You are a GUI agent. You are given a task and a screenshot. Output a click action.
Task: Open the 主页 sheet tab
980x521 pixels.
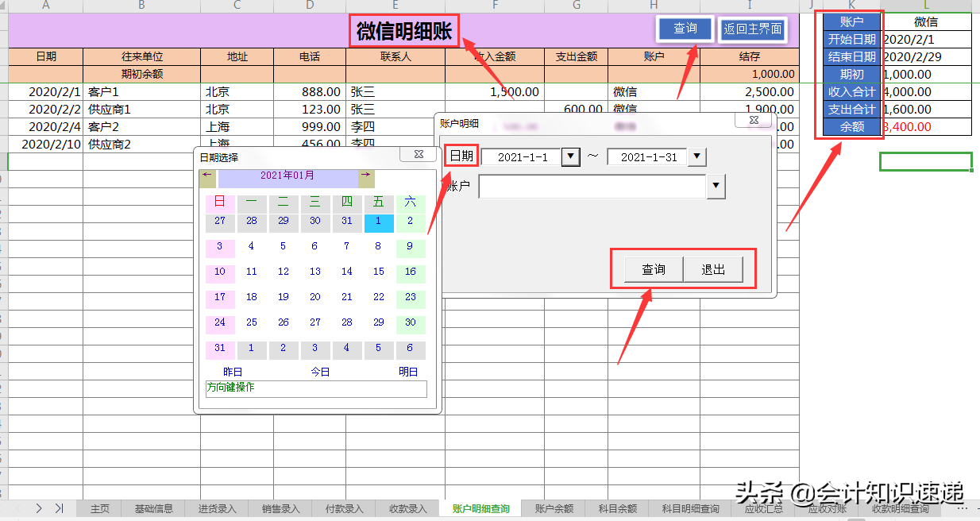point(100,508)
